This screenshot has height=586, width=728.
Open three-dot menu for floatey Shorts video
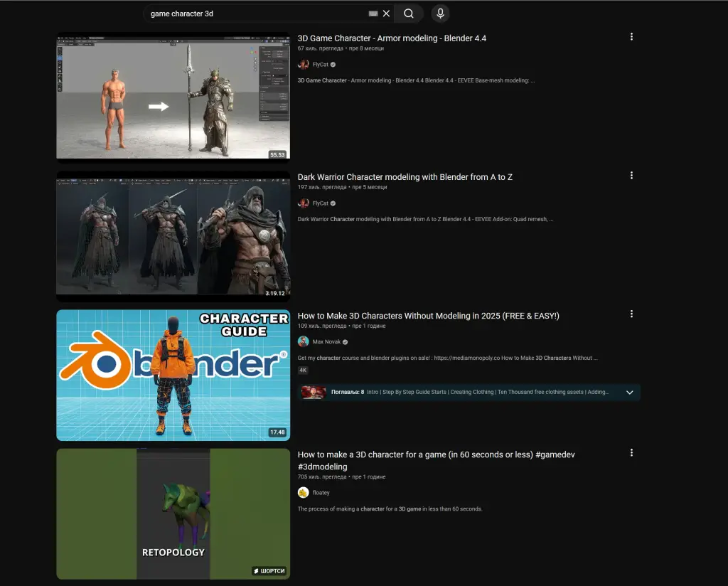tap(631, 453)
